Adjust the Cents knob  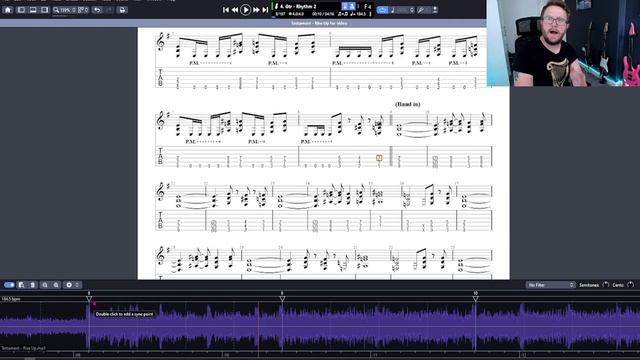[631, 284]
